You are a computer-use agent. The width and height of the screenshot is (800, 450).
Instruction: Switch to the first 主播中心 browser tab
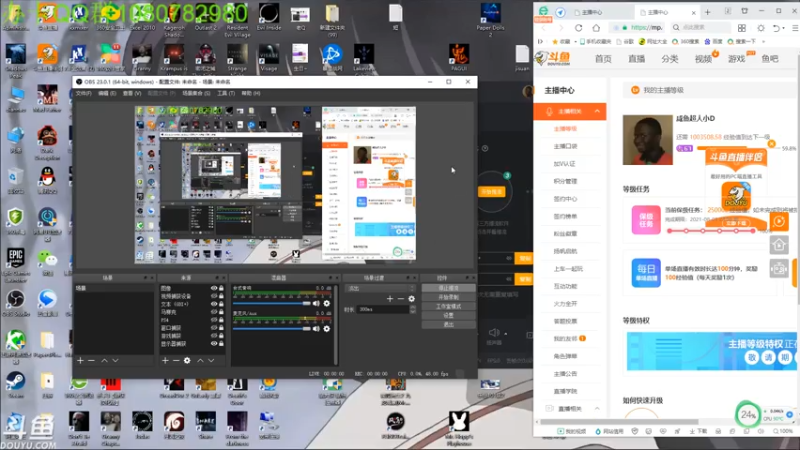point(592,12)
